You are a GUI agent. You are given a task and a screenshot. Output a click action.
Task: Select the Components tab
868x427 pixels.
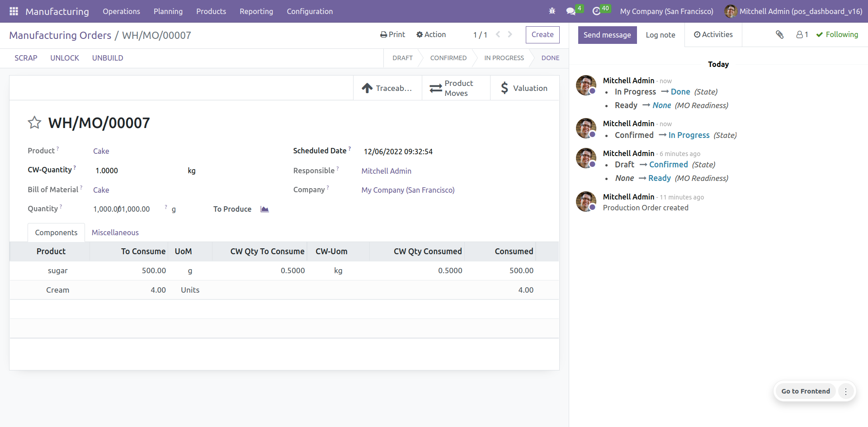click(x=56, y=232)
